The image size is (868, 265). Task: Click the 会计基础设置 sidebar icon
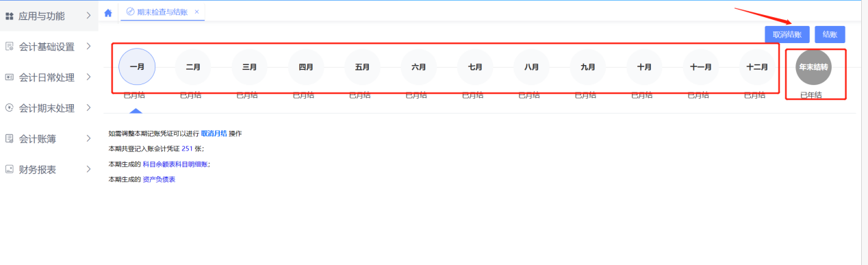click(10, 47)
